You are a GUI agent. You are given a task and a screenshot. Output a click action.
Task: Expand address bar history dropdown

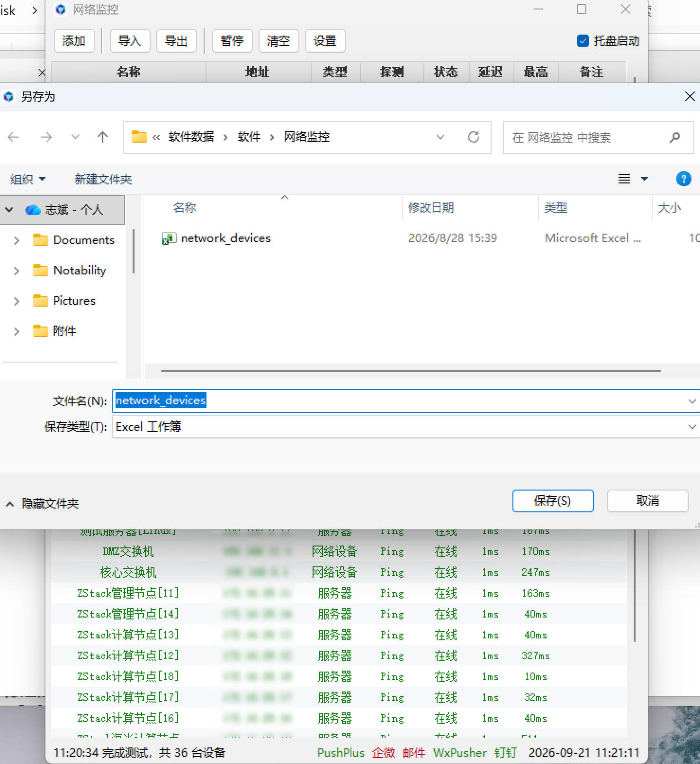pos(440,137)
